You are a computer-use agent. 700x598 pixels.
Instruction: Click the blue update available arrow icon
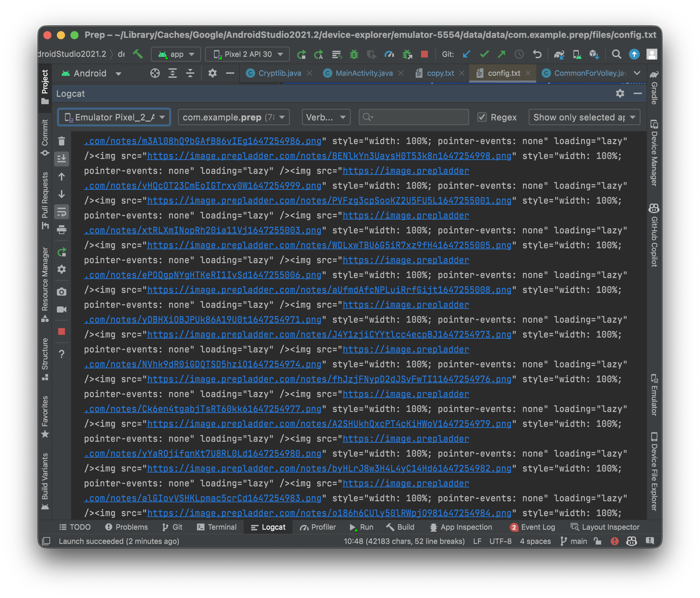(x=634, y=54)
